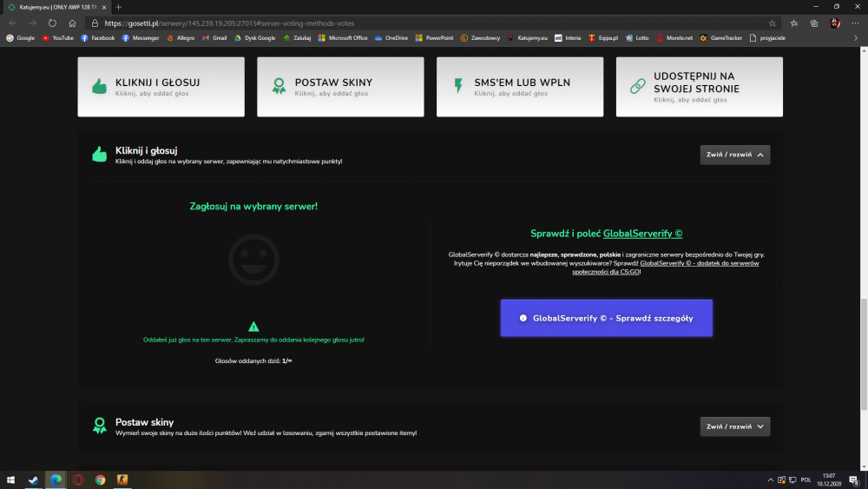Screen dimensions: 868x489
Task: Click the ribbon badge icon beside Postaw skiny heading
Action: [100, 426]
